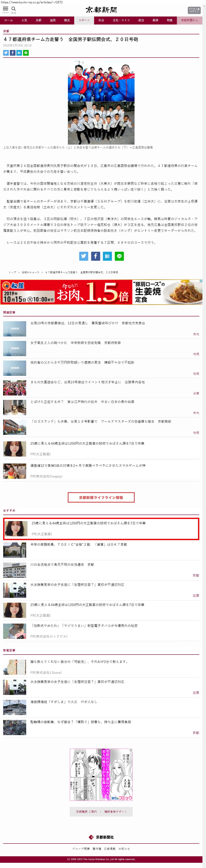
Task: Click the small LINE icon under the headline date
Action: click(x=26, y=53)
